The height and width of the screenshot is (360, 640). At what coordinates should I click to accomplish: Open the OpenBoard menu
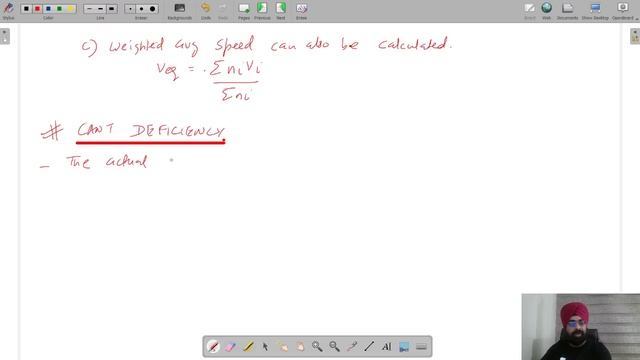click(x=623, y=11)
